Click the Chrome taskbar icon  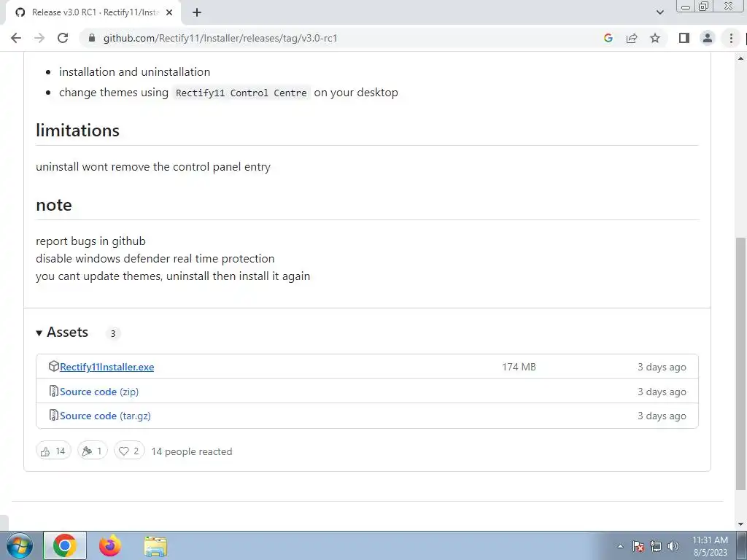click(65, 545)
